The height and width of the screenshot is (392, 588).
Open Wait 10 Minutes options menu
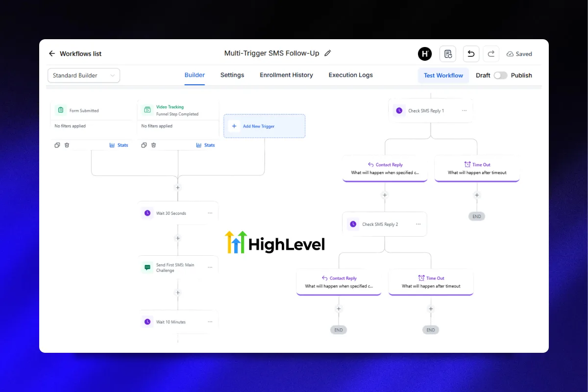click(210, 322)
